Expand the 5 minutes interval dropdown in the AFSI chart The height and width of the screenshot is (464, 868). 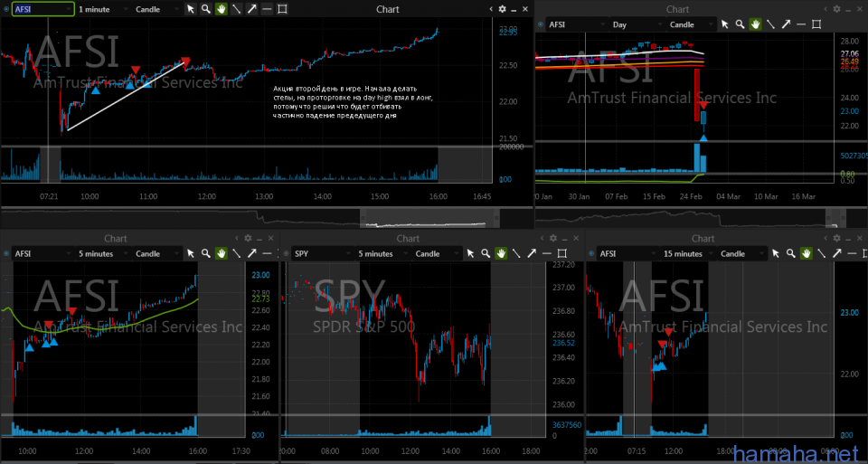tap(102, 253)
